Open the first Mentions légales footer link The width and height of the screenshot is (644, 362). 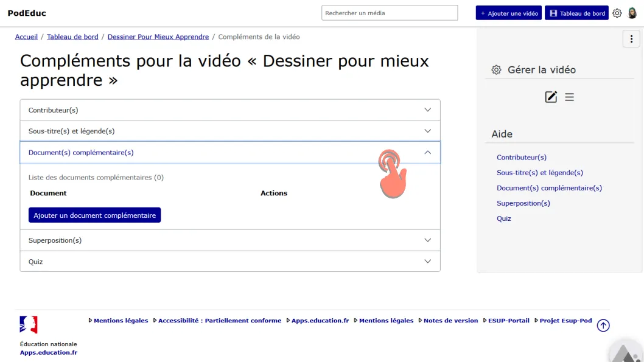121,321
